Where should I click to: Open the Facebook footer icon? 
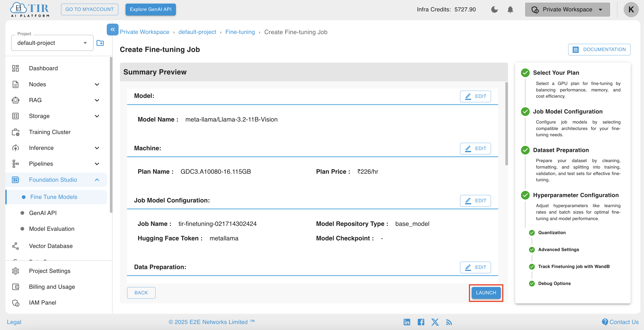[421, 322]
